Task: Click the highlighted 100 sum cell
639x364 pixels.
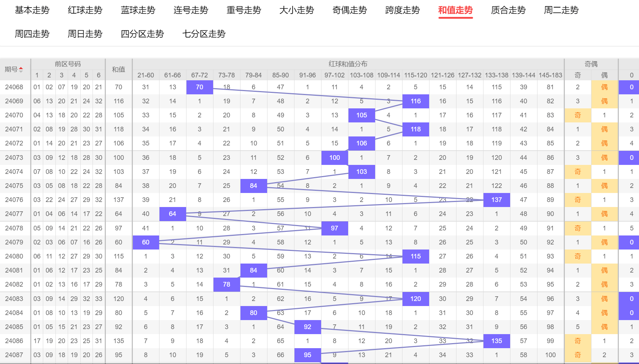Action: 334,158
